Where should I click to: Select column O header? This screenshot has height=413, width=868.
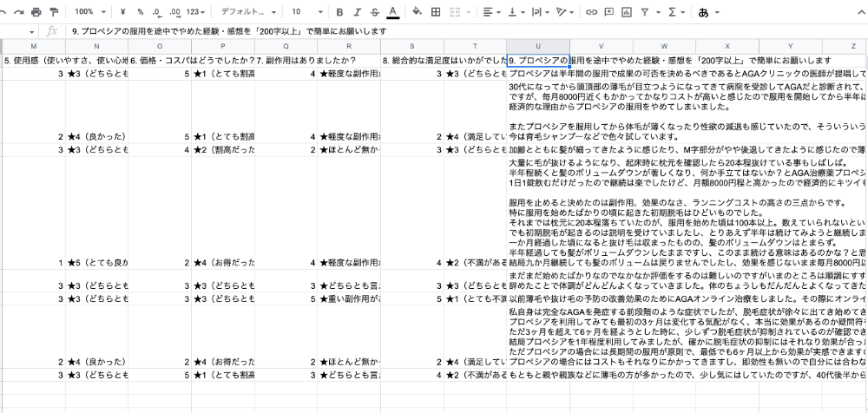tap(160, 47)
